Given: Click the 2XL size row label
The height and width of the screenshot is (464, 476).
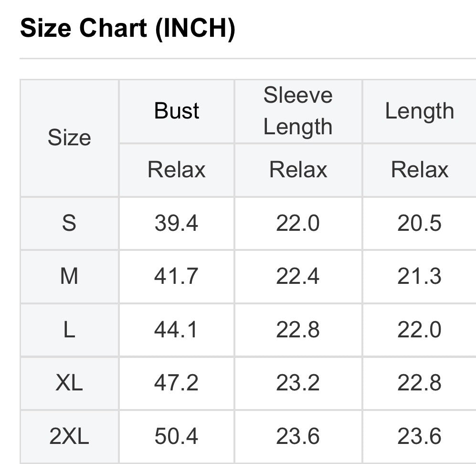Looking at the screenshot, I should [x=69, y=436].
